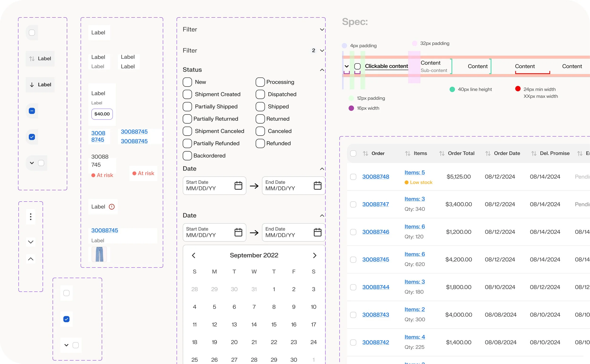Click the $40.00 price chip
590x364 pixels.
pos(102,114)
